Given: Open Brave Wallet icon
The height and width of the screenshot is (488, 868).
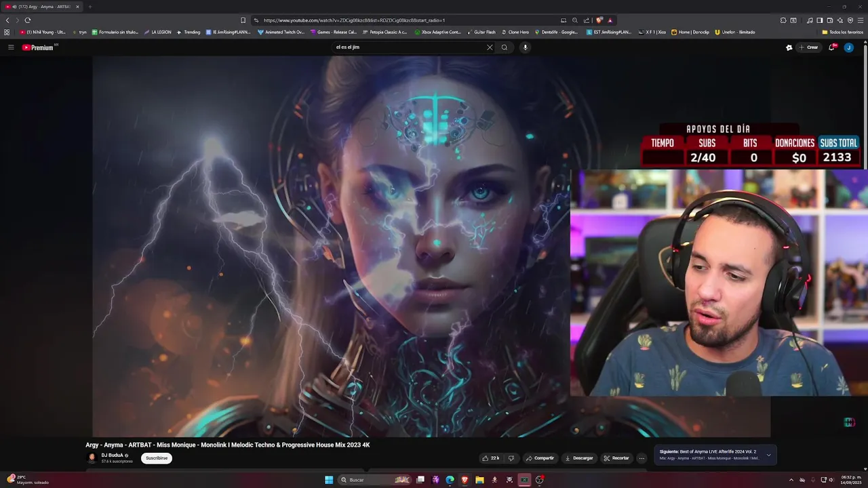Looking at the screenshot, I should pos(830,20).
